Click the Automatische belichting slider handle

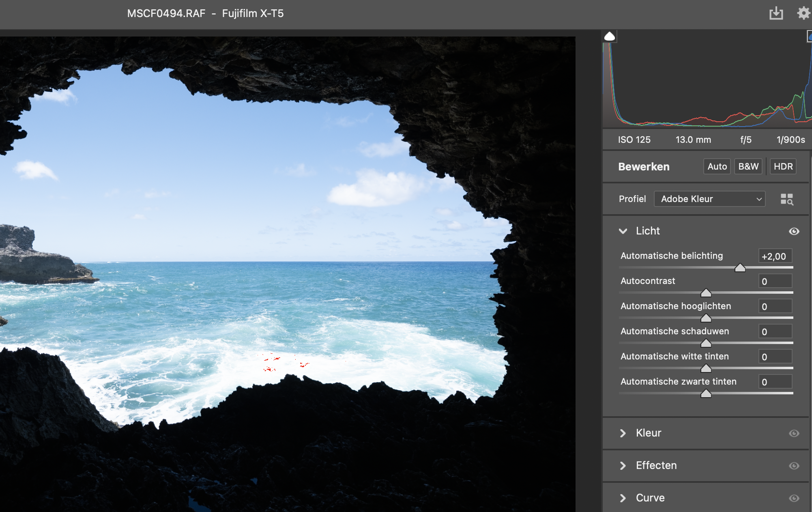coord(740,268)
